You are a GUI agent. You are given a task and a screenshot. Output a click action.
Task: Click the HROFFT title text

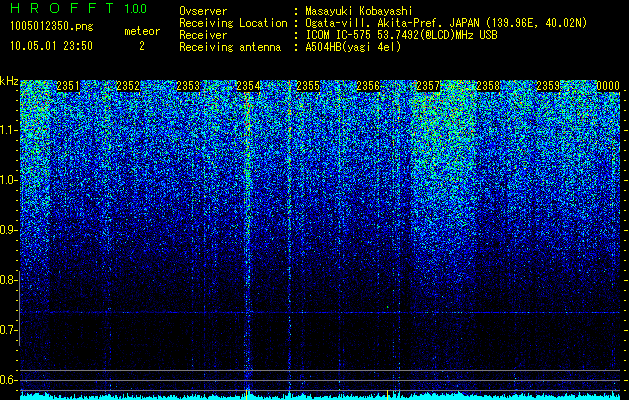(62, 8)
